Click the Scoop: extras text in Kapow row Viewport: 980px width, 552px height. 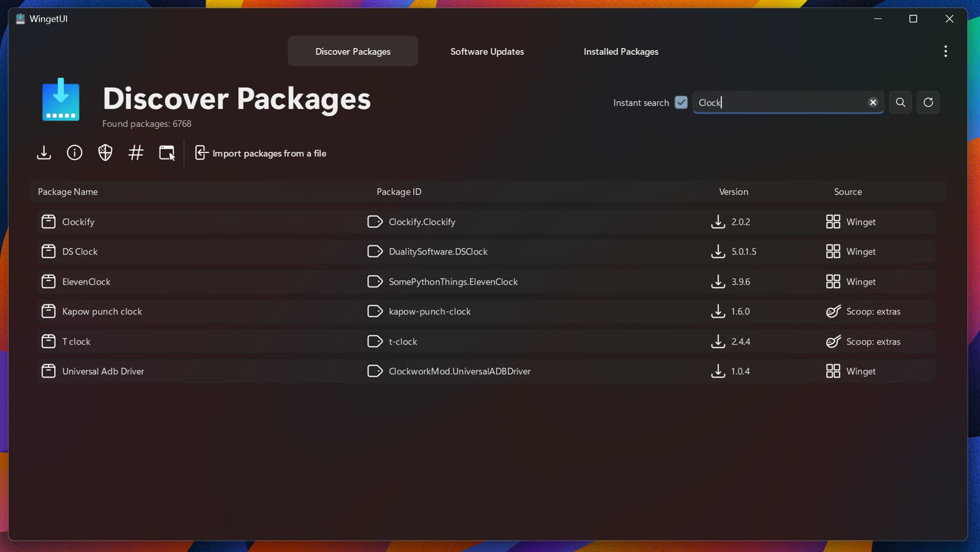873,311
